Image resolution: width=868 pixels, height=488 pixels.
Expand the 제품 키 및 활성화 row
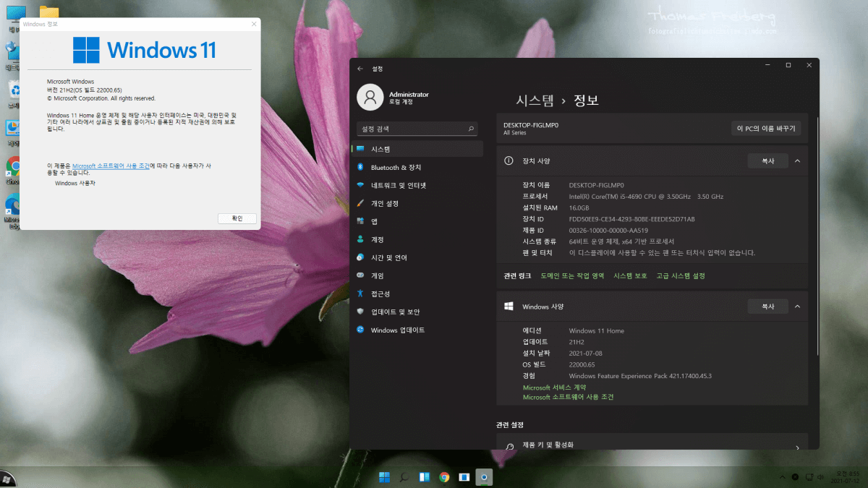(x=652, y=442)
